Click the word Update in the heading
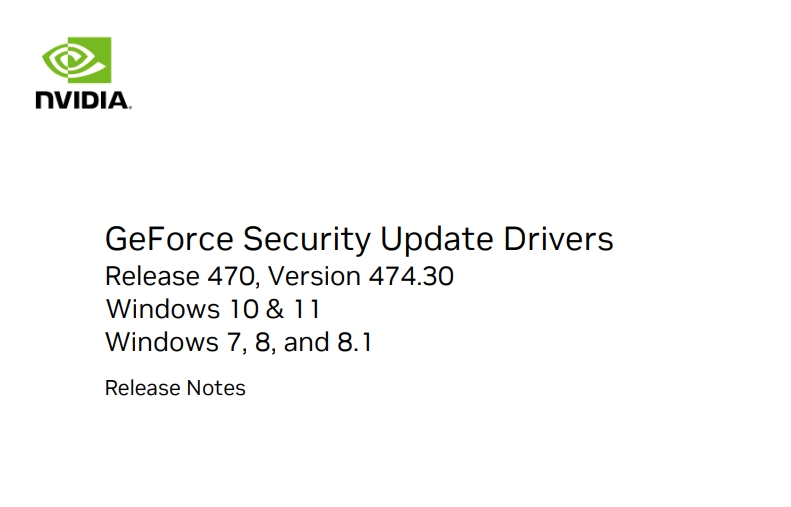The image size is (791, 507). point(436,240)
